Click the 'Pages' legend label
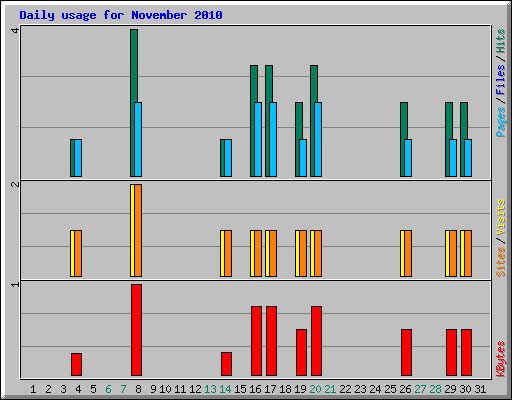This screenshot has height=400, width=512. pos(500,122)
